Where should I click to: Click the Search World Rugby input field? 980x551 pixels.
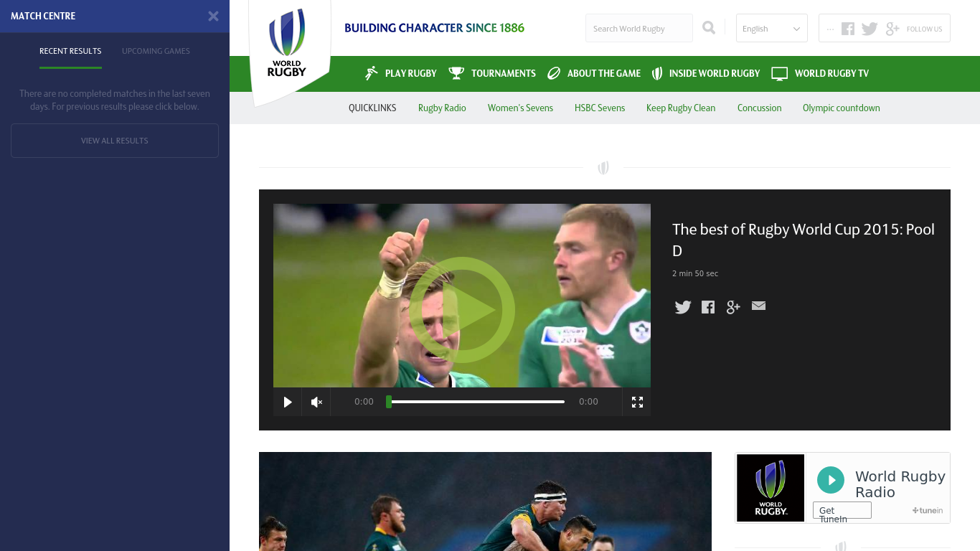pyautogui.click(x=639, y=28)
